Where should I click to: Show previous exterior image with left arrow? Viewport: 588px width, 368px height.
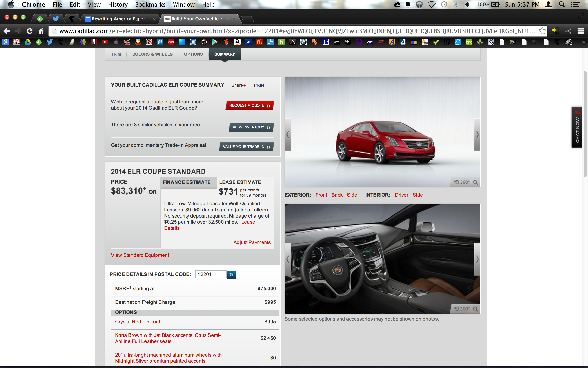pos(288,135)
